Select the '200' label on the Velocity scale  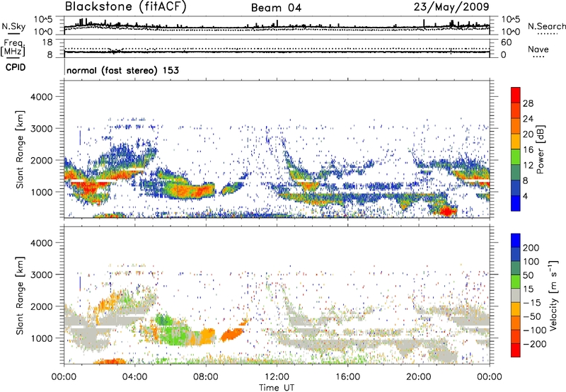point(531,248)
